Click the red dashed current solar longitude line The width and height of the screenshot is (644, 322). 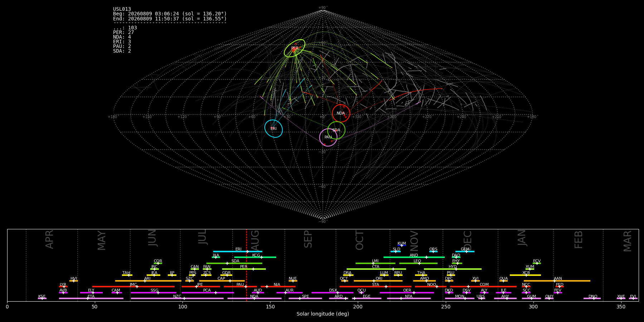[246, 265]
